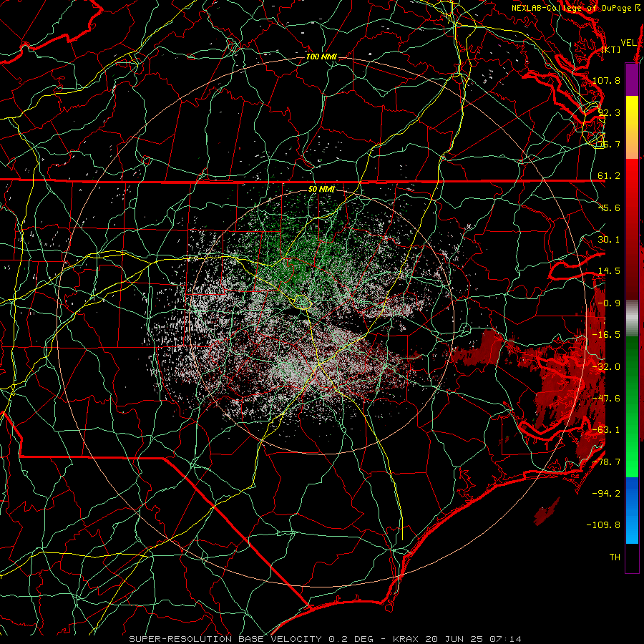Select the 30.1 scale value
The image size is (644, 644).
pos(609,239)
